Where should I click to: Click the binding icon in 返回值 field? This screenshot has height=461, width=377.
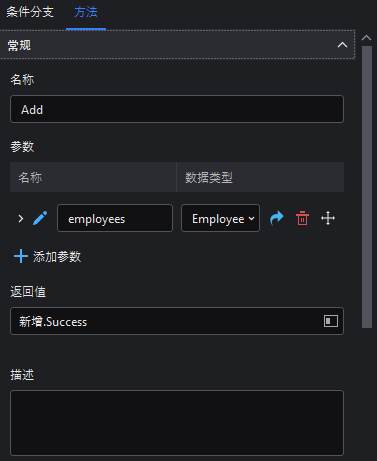pos(331,321)
